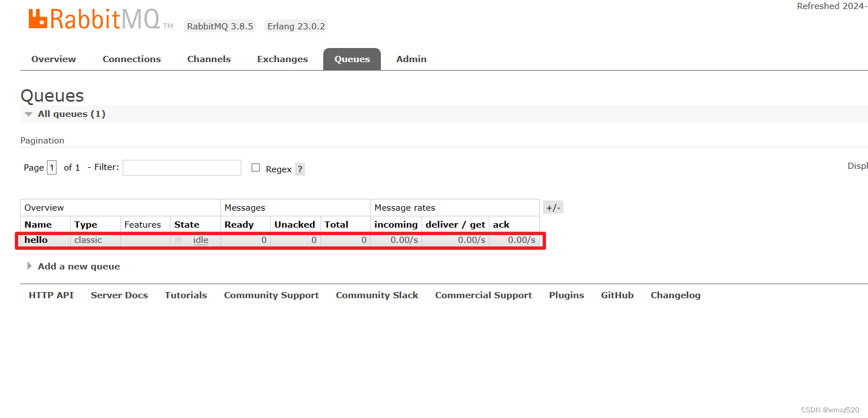Sort queues by Unacked column
This screenshot has width=868, height=418.
[x=295, y=225]
